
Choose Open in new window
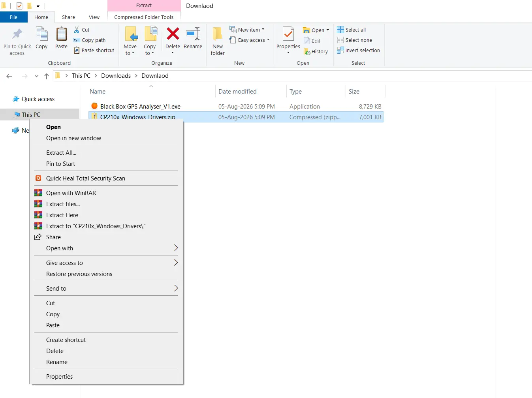pos(106,138)
